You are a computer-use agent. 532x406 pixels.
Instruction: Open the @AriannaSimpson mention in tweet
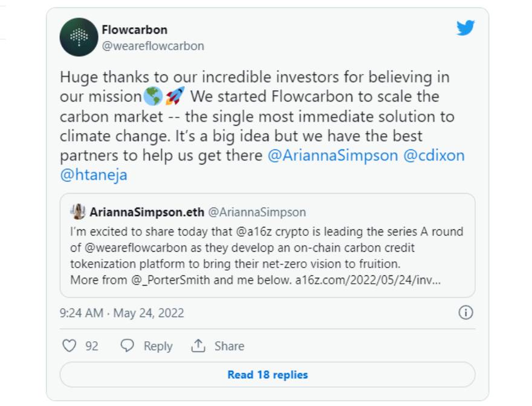coord(332,156)
